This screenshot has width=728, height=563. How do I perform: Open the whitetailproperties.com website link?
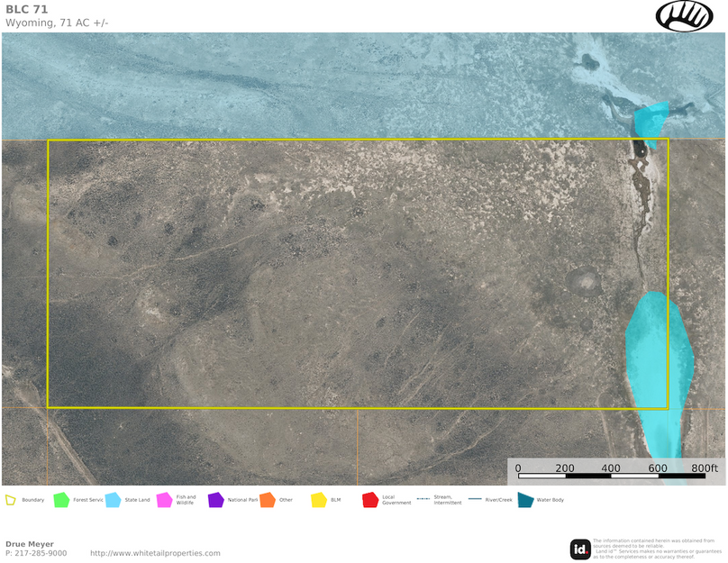155,553
